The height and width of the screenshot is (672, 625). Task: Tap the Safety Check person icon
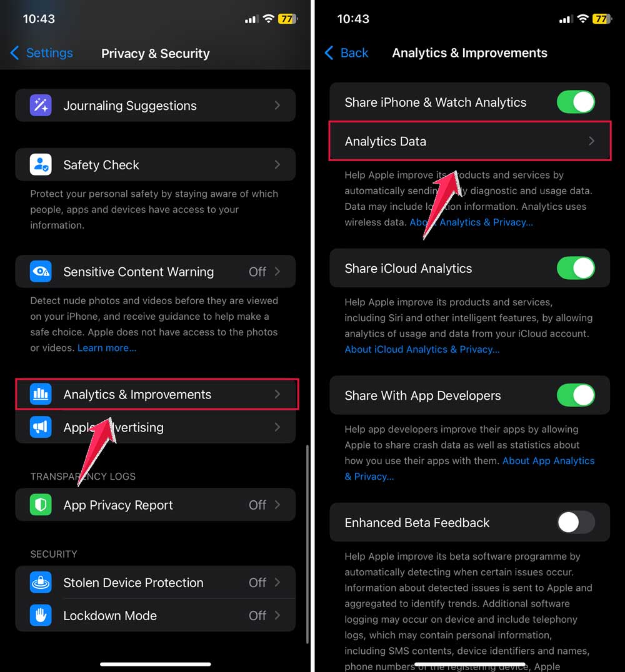41,165
